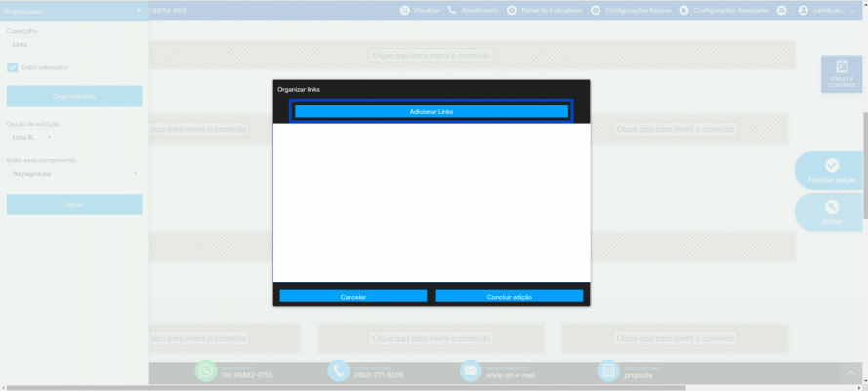Open the mail icon in top bar
The image size is (868, 391).
click(781, 11)
